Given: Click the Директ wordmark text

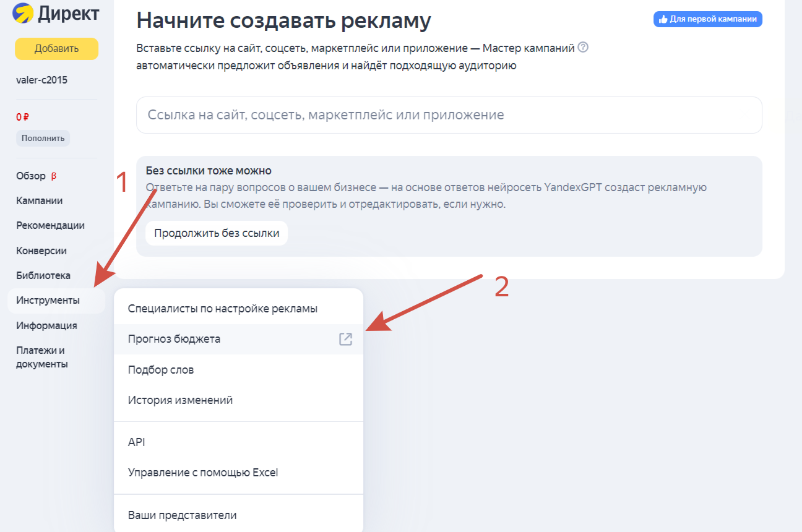Looking at the screenshot, I should pyautogui.click(x=68, y=13).
